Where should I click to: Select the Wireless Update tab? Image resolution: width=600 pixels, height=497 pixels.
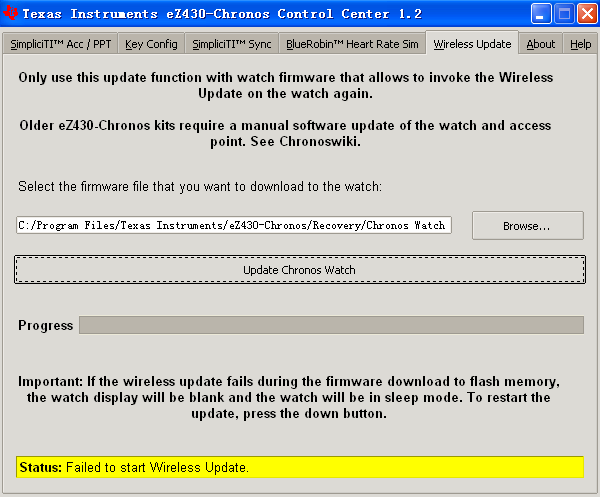click(472, 44)
